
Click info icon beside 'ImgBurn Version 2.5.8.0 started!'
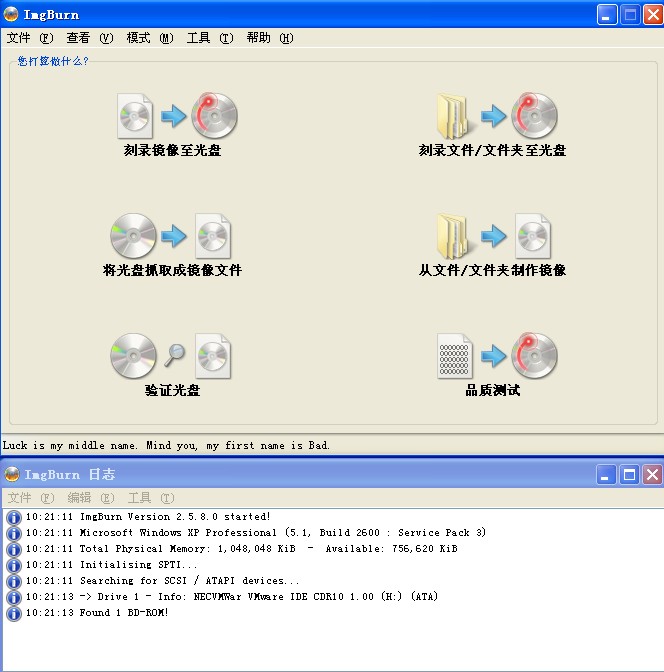14,518
